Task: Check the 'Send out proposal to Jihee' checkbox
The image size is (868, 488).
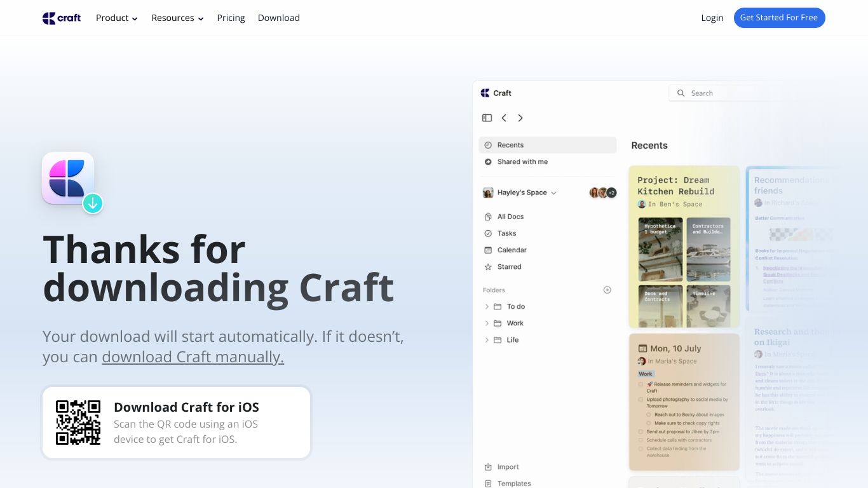Action: pos(641,431)
